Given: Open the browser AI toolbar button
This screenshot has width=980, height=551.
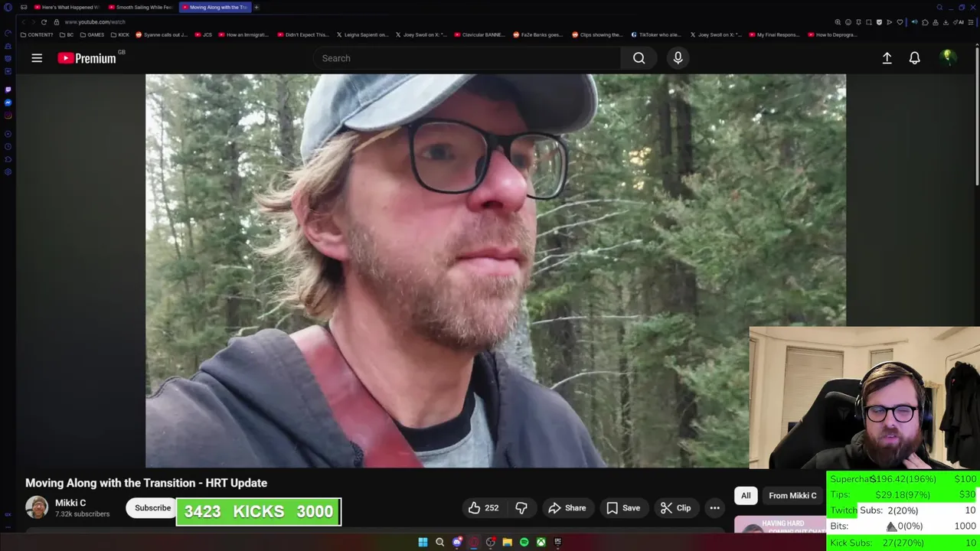Looking at the screenshot, I should (x=959, y=22).
